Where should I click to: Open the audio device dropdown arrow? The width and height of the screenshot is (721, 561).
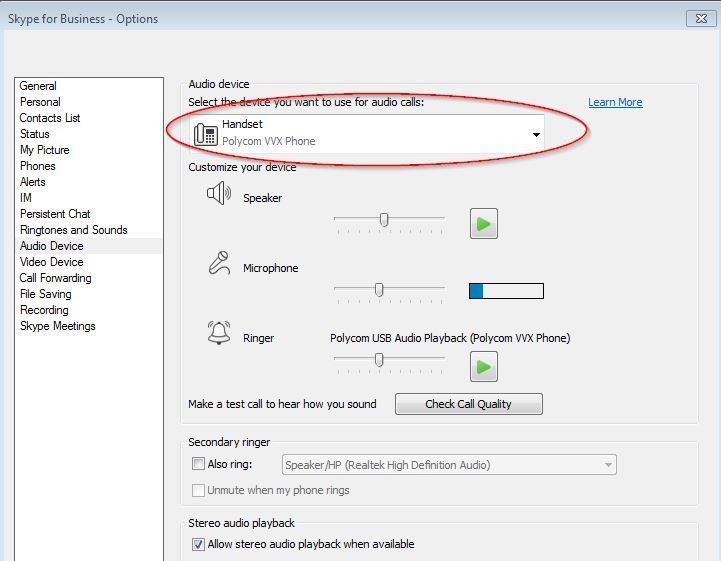(x=536, y=135)
